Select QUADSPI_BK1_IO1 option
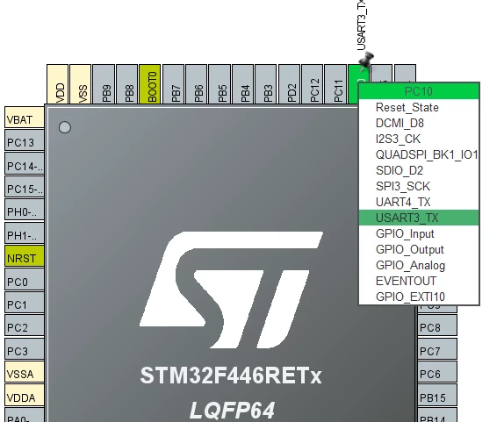This screenshot has height=422, width=504. pos(419,154)
